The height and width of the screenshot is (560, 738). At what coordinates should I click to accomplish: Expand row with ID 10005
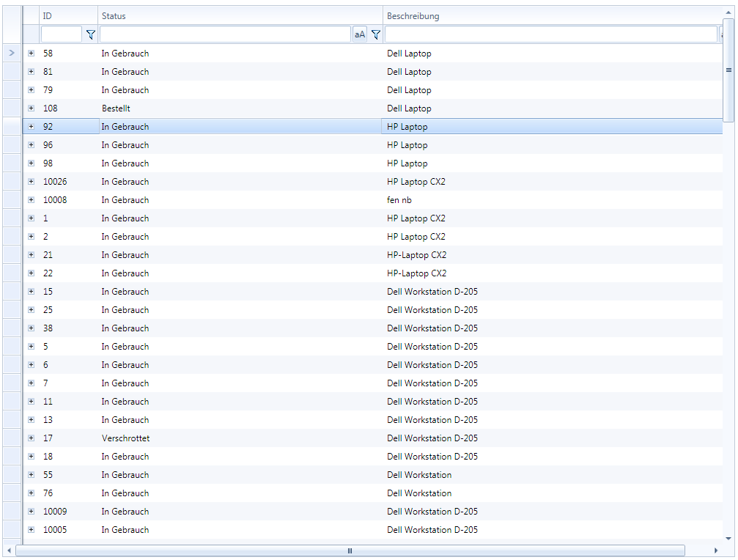coord(31,530)
